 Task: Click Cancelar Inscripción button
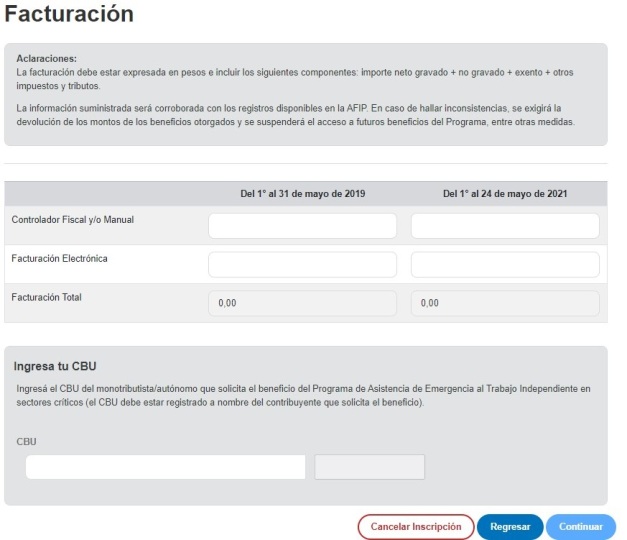click(416, 526)
